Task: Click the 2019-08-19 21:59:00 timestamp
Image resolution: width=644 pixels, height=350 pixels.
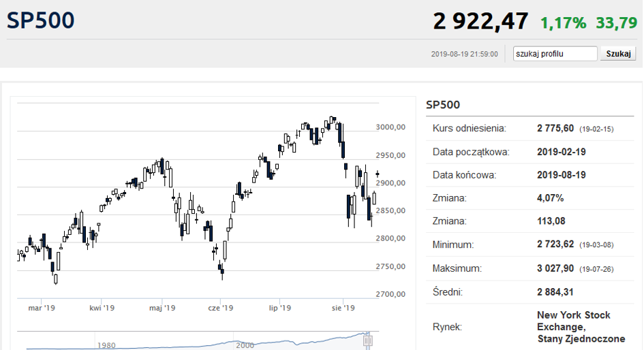Action: (464, 54)
